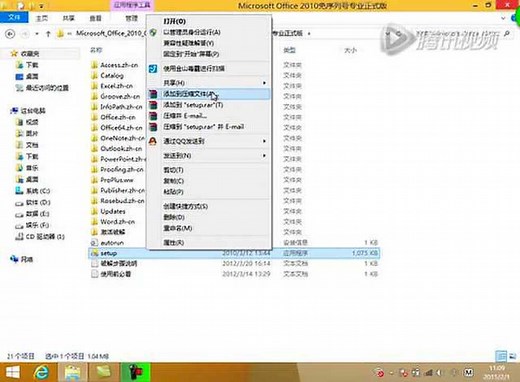Select 创建快捷方式(S)
The height and width of the screenshot is (382, 520).
(x=208, y=206)
